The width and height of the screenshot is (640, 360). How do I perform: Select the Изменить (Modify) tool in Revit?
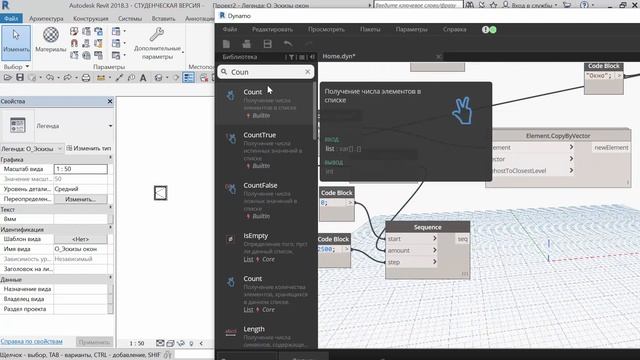16,42
